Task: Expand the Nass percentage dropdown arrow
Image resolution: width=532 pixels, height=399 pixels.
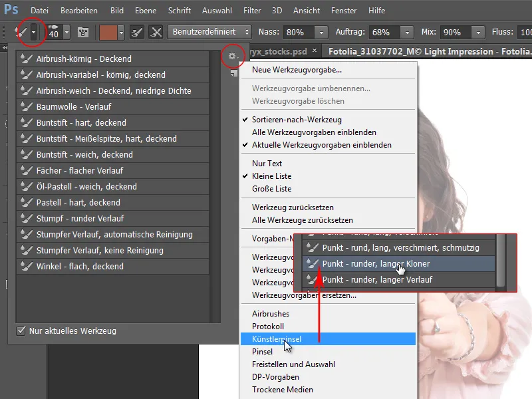Action: (x=322, y=33)
